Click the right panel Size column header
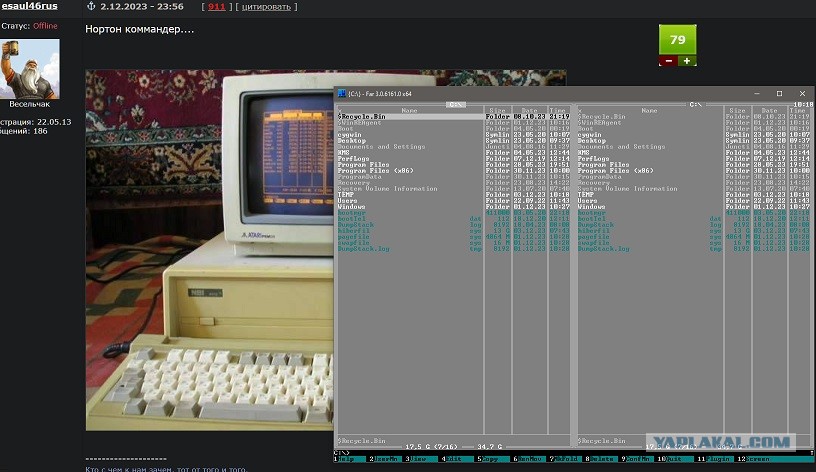Viewport: 816px width, 472px height. click(x=737, y=110)
